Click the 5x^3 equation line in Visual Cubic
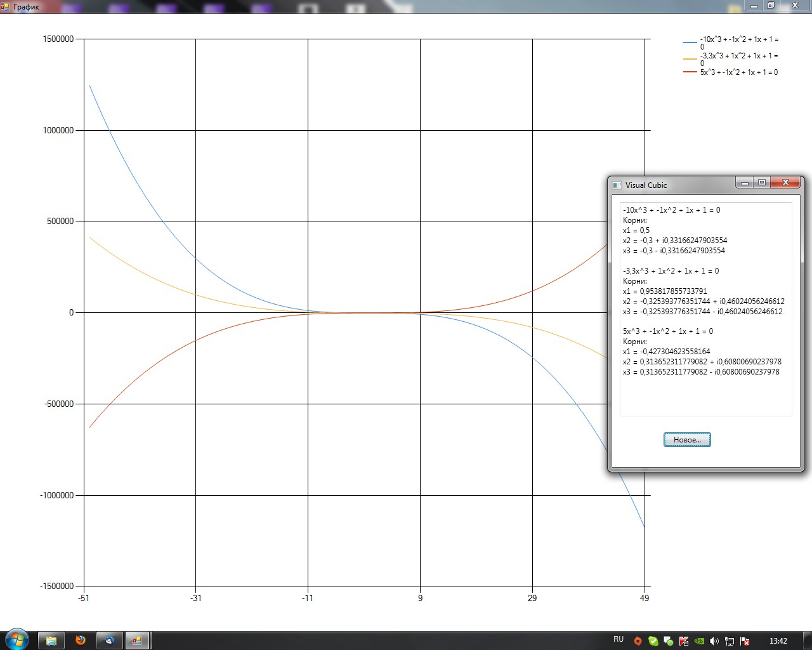 pyautogui.click(x=668, y=331)
